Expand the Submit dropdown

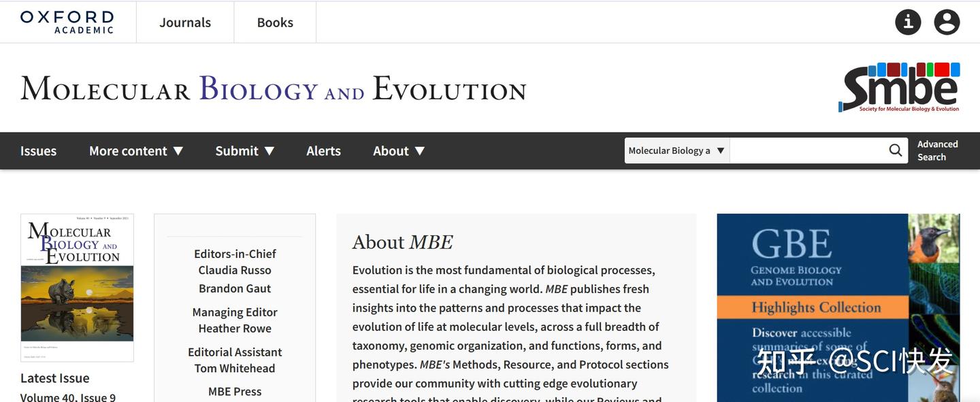244,150
